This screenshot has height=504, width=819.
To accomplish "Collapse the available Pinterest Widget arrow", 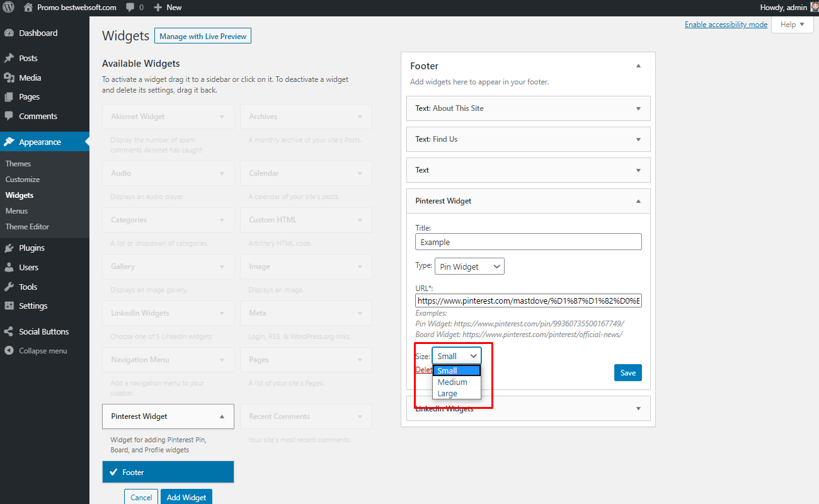I will (222, 416).
